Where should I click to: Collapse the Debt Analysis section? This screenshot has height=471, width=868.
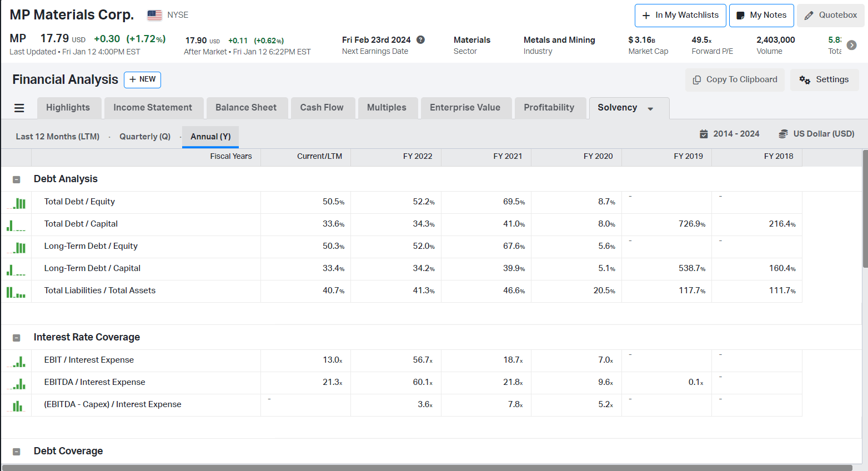(x=16, y=179)
